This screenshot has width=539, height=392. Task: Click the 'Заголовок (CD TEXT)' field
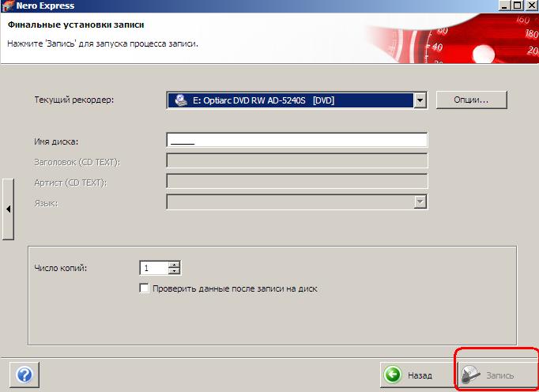pos(296,161)
